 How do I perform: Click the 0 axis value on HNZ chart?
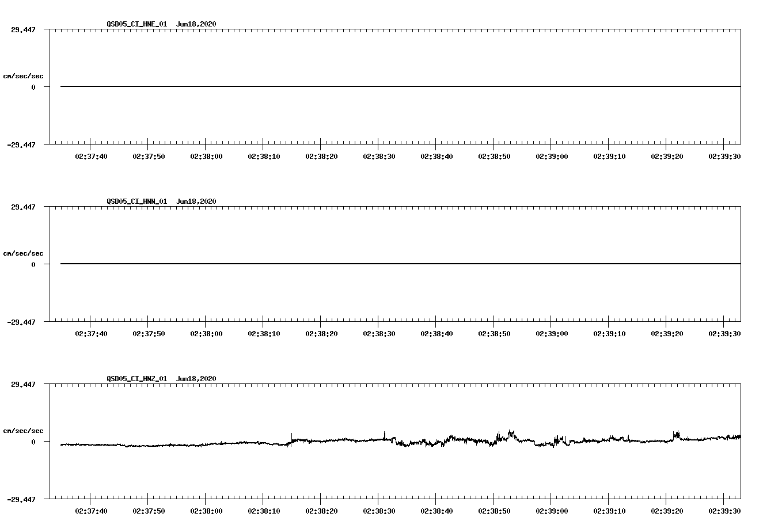coord(33,442)
